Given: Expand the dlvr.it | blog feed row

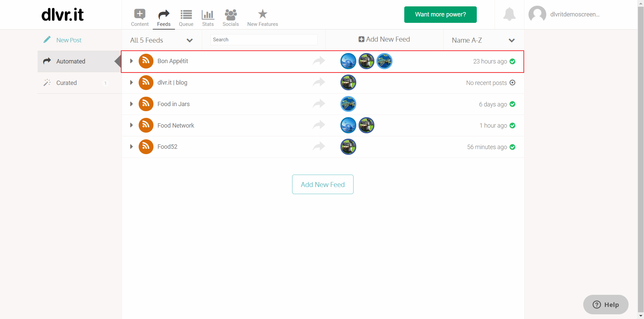Looking at the screenshot, I should (x=131, y=83).
